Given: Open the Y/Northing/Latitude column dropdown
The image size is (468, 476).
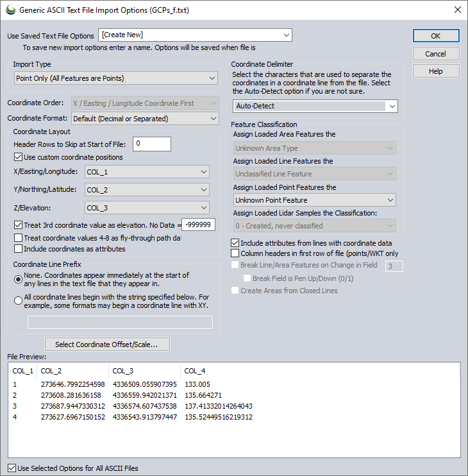Looking at the screenshot, I should coord(147,190).
